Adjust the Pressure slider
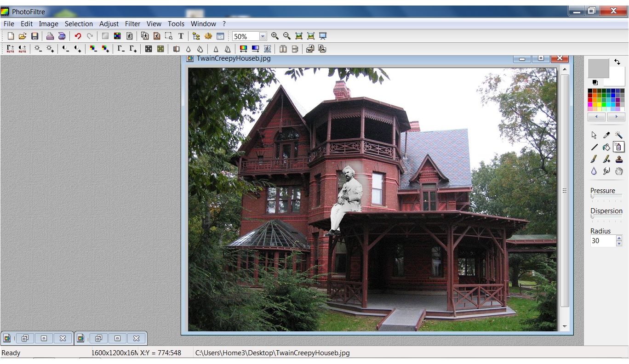 pos(606,196)
